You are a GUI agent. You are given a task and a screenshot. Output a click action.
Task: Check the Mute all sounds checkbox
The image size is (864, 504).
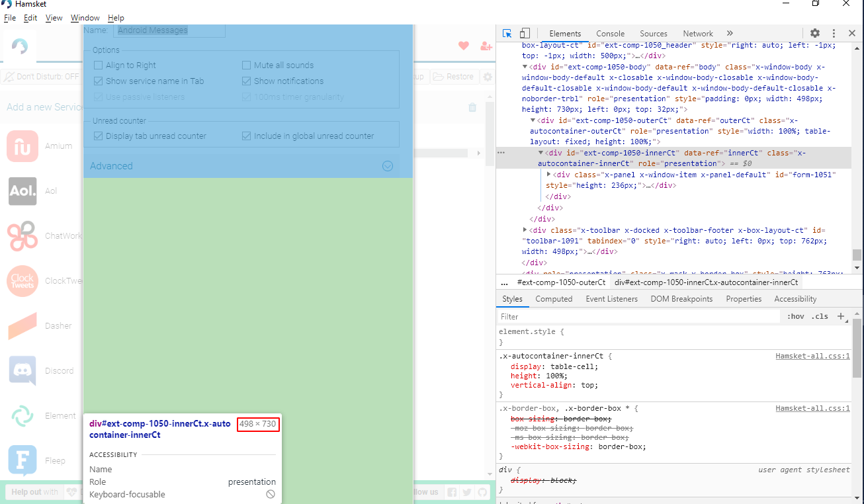coord(247,65)
